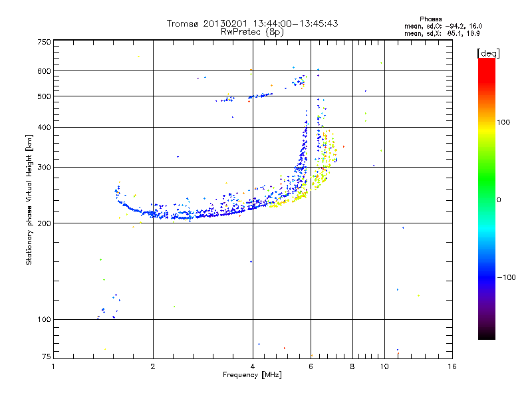Screen dimensions: 532x399
Task: Click the black bottom of the phase colorbar
Action: click(x=487, y=334)
